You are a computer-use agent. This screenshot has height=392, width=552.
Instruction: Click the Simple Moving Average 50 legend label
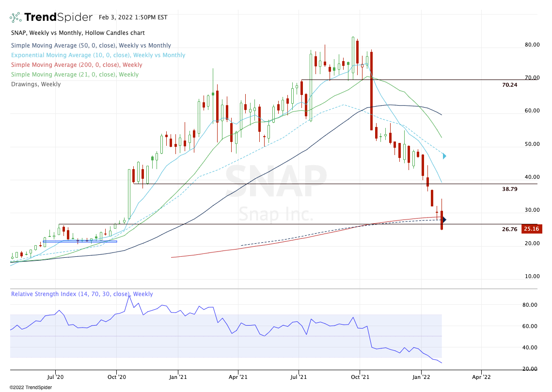click(91, 46)
